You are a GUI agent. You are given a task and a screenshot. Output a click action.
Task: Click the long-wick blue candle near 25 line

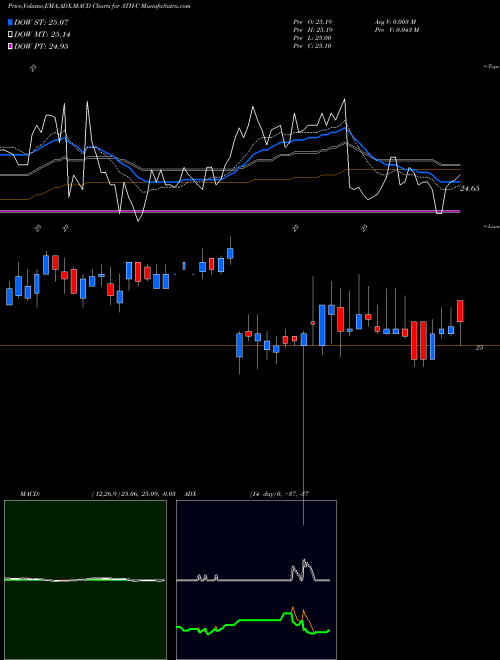coord(303,340)
